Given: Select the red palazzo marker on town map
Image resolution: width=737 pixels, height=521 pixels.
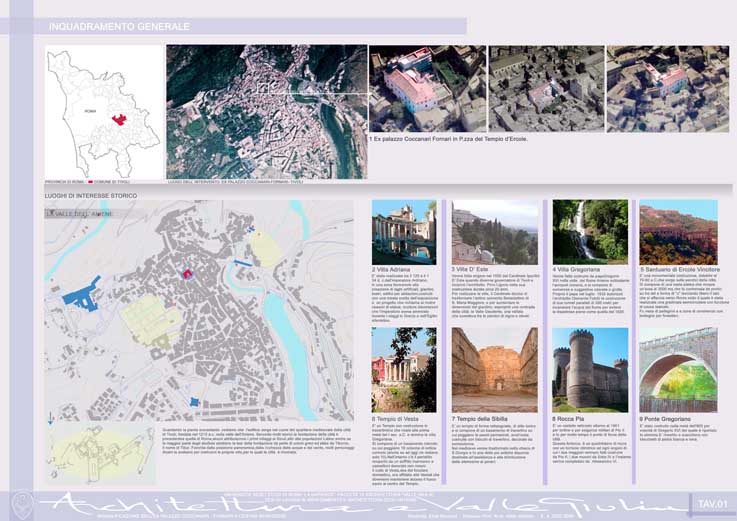Looking at the screenshot, I should click(x=188, y=274).
